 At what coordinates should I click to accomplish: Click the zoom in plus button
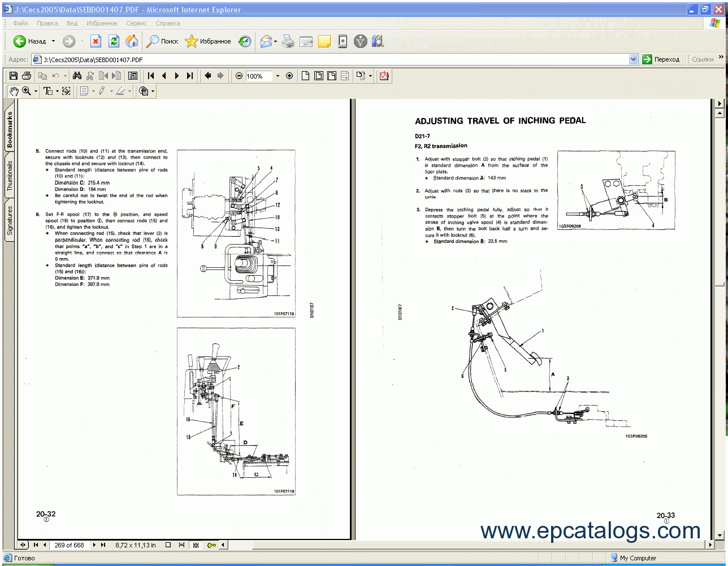[289, 76]
